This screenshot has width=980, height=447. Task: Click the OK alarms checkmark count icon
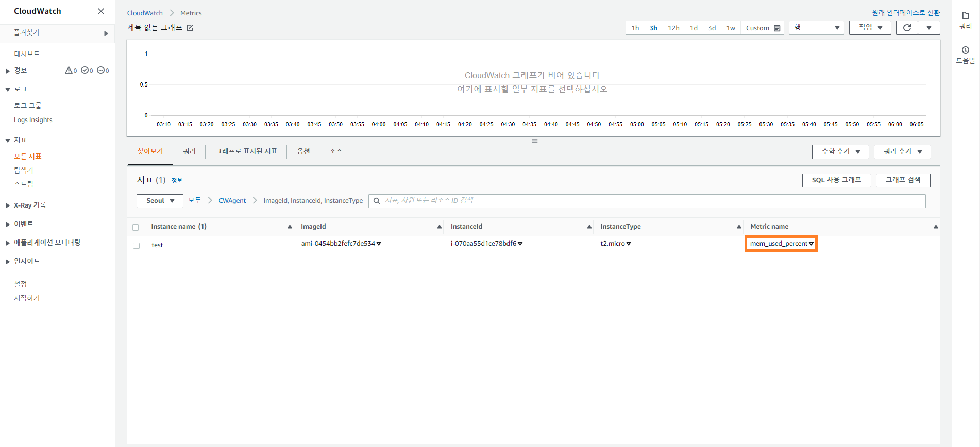(x=87, y=71)
